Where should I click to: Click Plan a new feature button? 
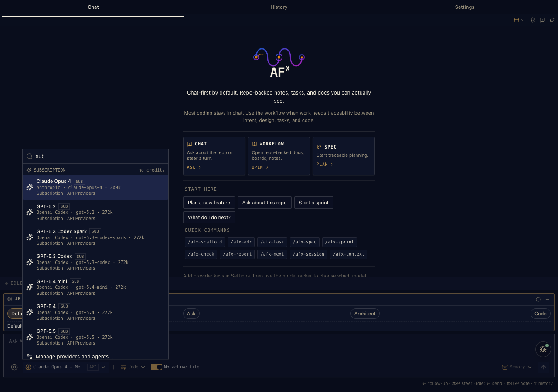[x=209, y=203]
